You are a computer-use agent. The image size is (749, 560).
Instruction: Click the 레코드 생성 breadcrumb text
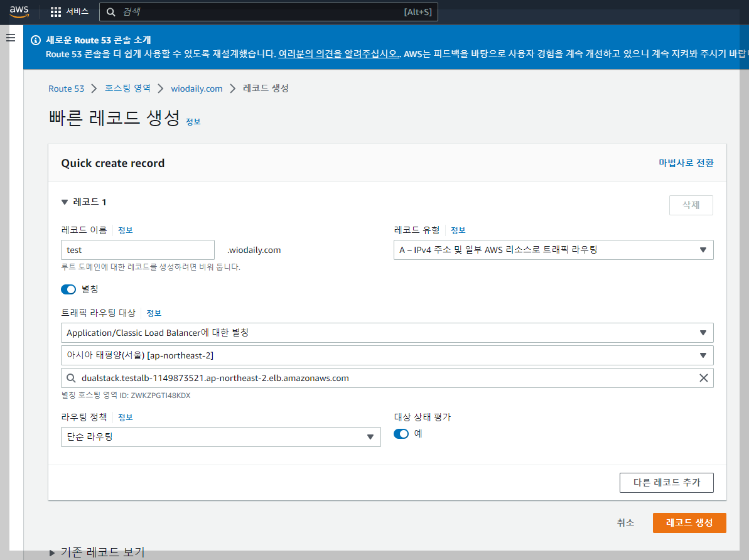(x=266, y=89)
